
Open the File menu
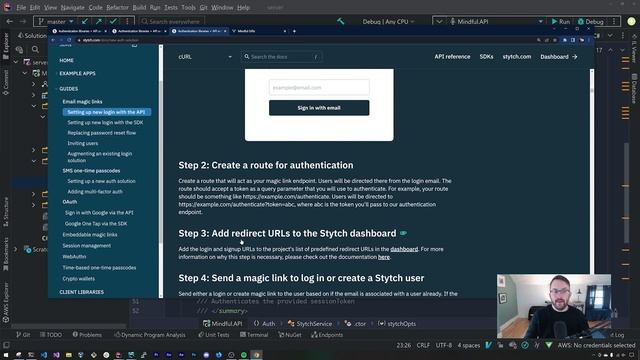[x=21, y=7]
